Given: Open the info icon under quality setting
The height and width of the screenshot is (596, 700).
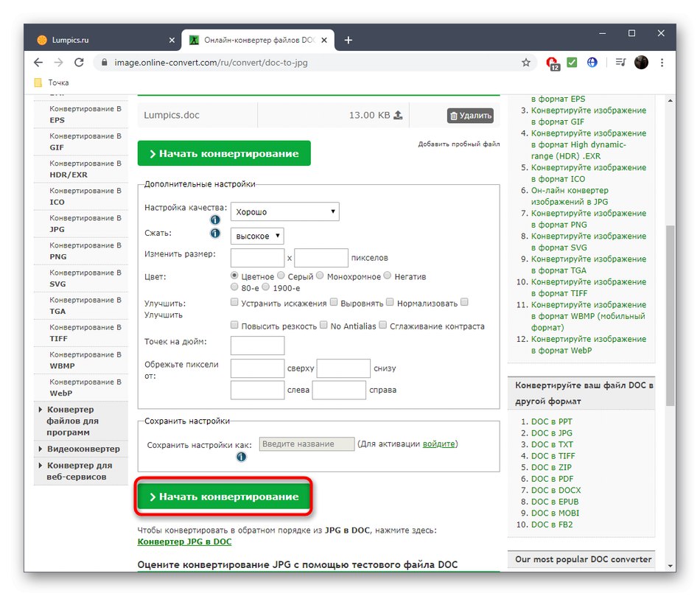Looking at the screenshot, I should point(214,220).
